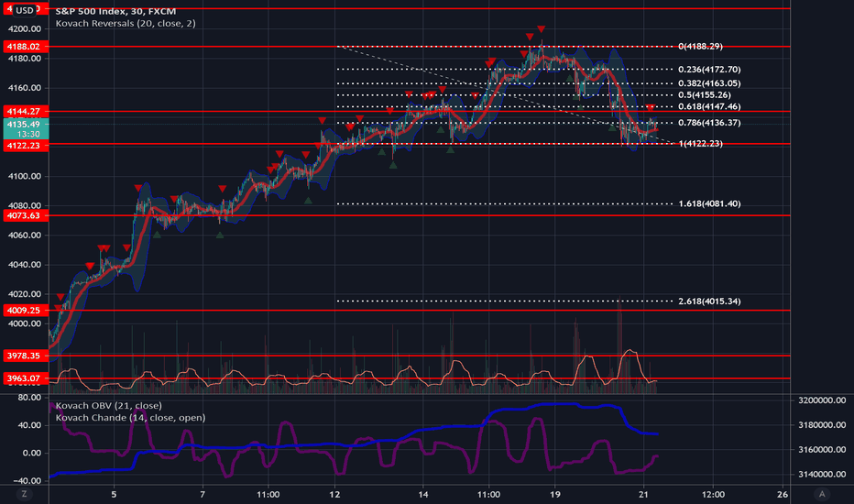Click the 80.00 oscillator scale value
Image resolution: width=854 pixels, height=504 pixels.
(29, 397)
